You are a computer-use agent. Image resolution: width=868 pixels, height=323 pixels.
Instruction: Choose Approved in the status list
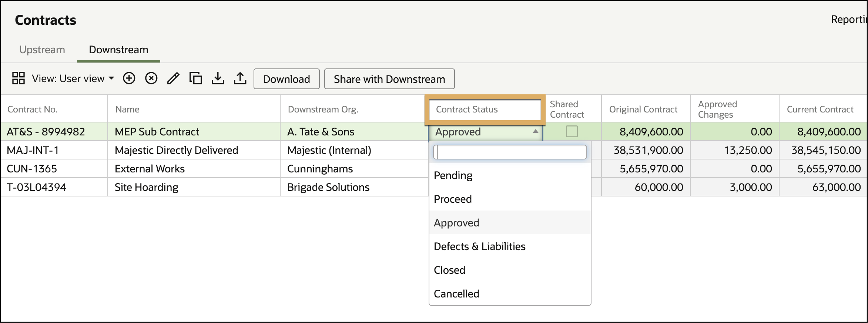[x=510, y=223]
